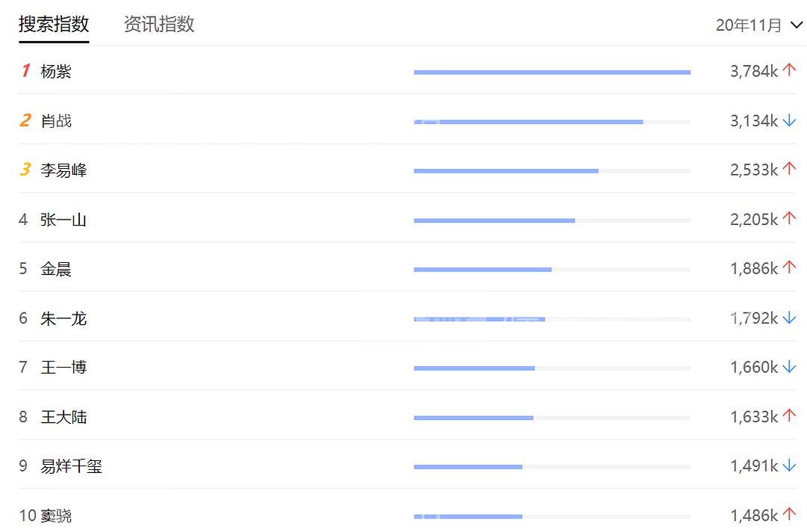Click the index bar for 王一博
The height and width of the screenshot is (532, 807).
point(551,368)
